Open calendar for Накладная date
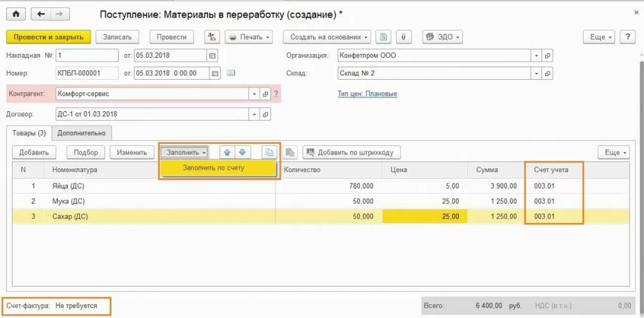Image resolution: width=644 pixels, height=318 pixels. click(x=212, y=56)
